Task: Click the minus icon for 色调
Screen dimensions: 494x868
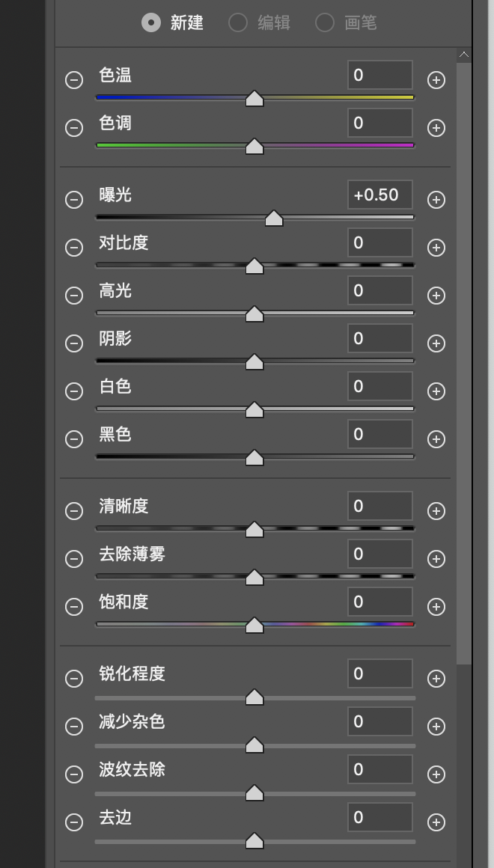Action: pyautogui.click(x=74, y=128)
